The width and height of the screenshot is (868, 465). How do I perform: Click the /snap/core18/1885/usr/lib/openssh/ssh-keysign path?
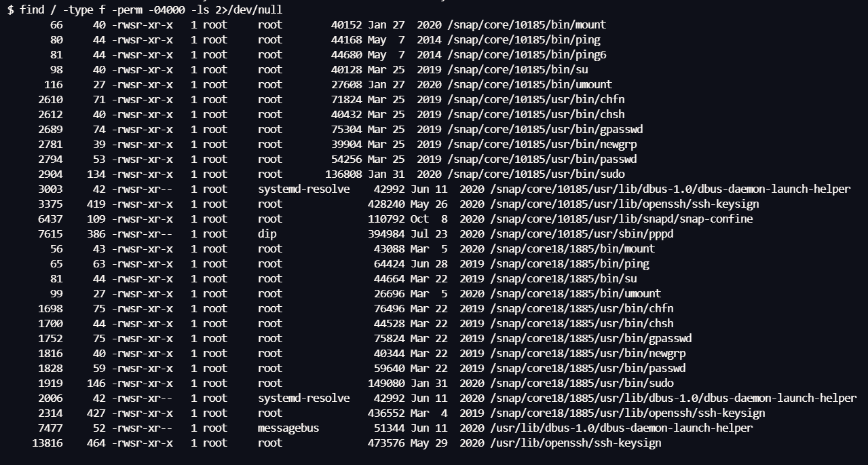[x=626, y=413]
